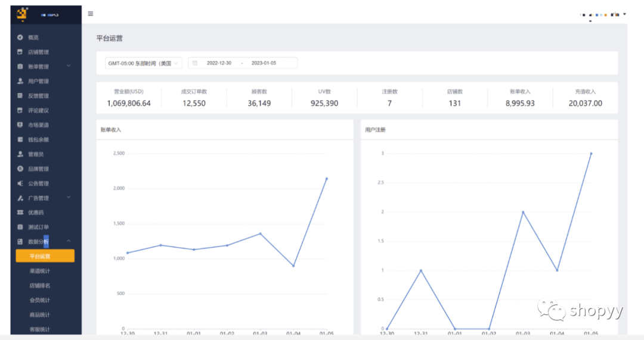Viewport: 644px width, 340px height.
Task: Click the 店铺管理 store icon
Action: point(20,52)
